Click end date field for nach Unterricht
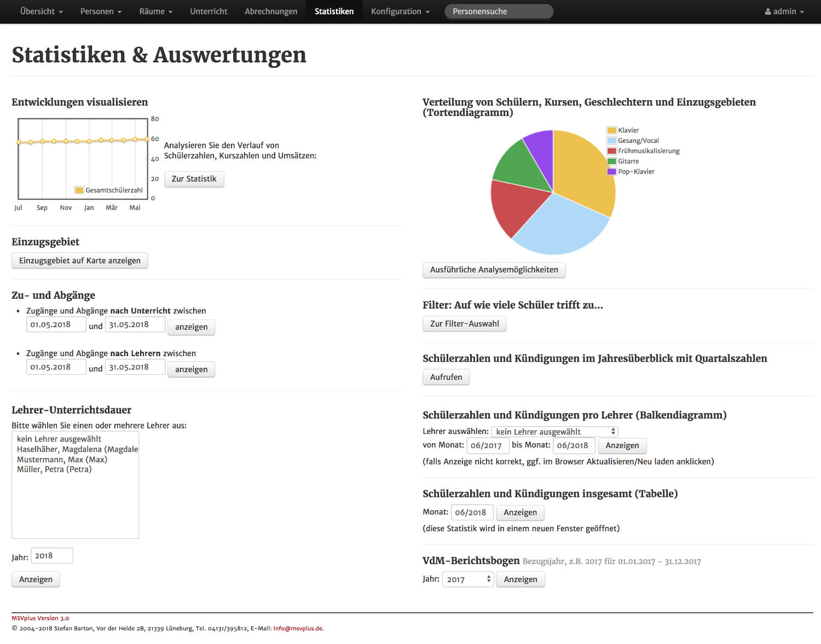821x644 pixels. (x=135, y=324)
